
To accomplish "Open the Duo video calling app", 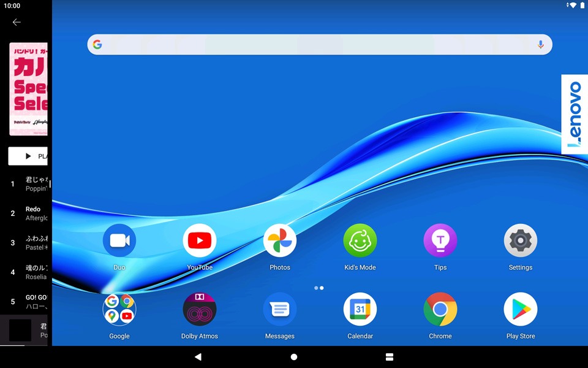I will click(x=119, y=241).
